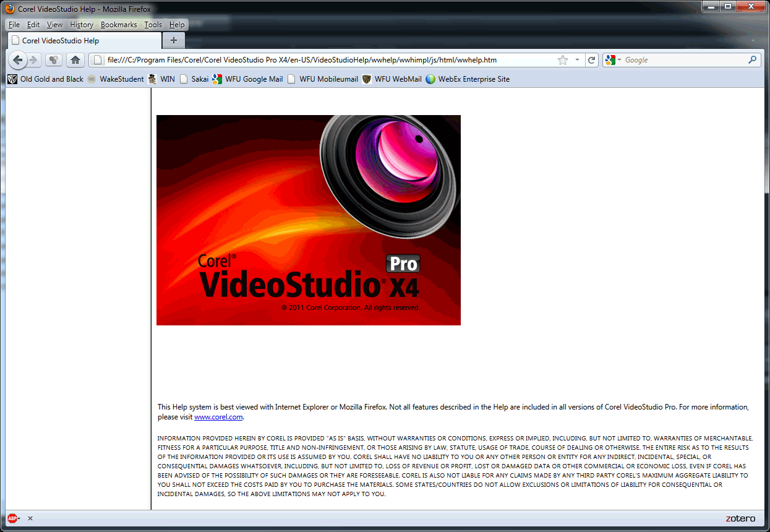Follow the www.corel.com link
This screenshot has height=532, width=770.
(218, 417)
